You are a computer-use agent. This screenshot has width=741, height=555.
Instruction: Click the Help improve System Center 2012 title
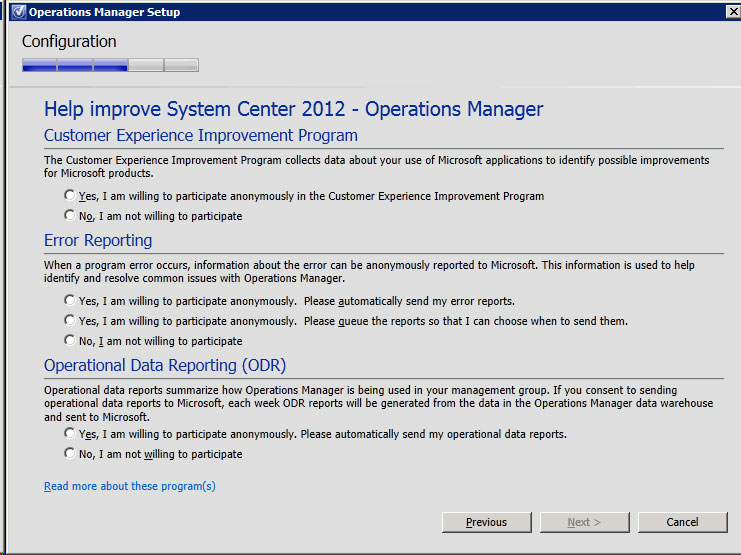click(x=293, y=109)
